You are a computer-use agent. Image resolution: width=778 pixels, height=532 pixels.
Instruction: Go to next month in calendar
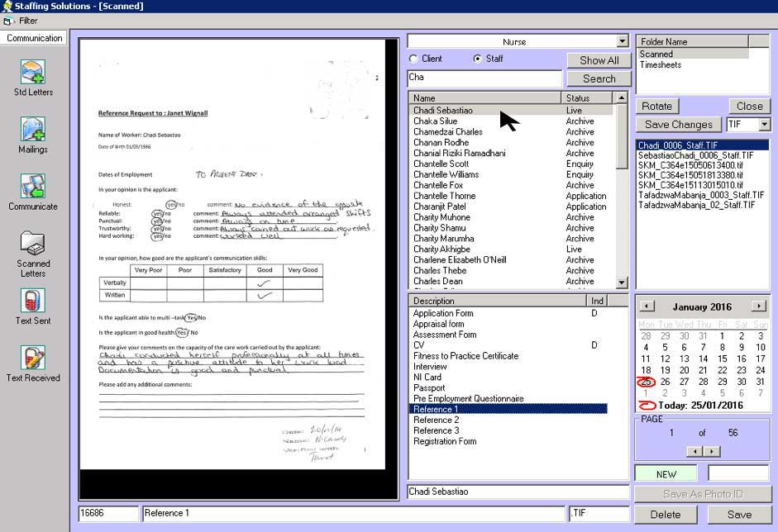(x=757, y=306)
